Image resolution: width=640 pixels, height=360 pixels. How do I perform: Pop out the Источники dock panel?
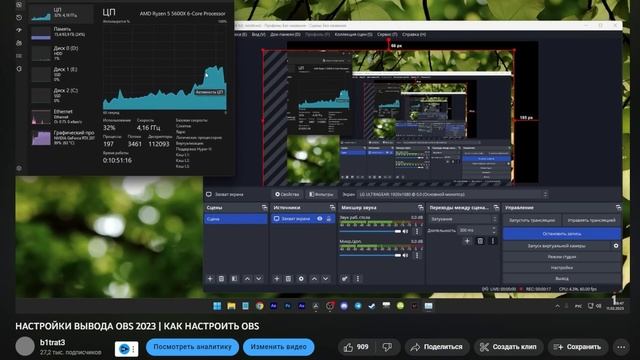click(332, 208)
